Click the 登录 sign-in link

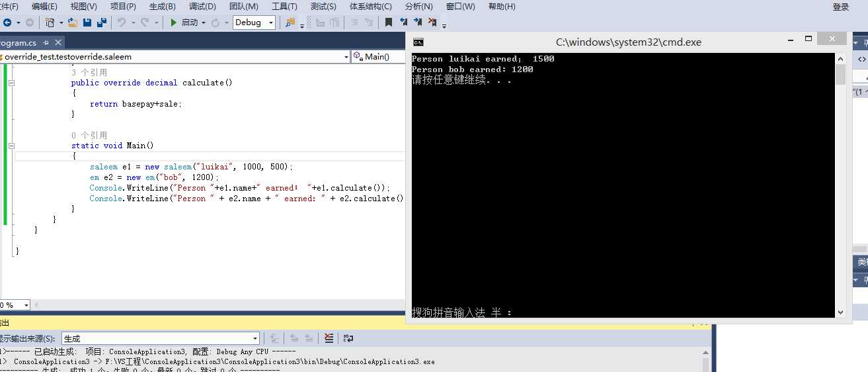[x=841, y=7]
